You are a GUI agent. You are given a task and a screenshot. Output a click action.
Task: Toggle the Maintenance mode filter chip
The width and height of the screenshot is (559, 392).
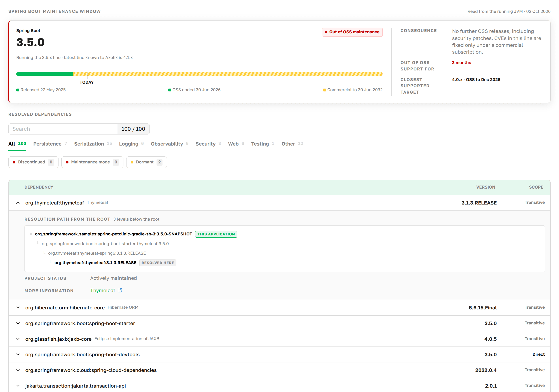tap(92, 162)
